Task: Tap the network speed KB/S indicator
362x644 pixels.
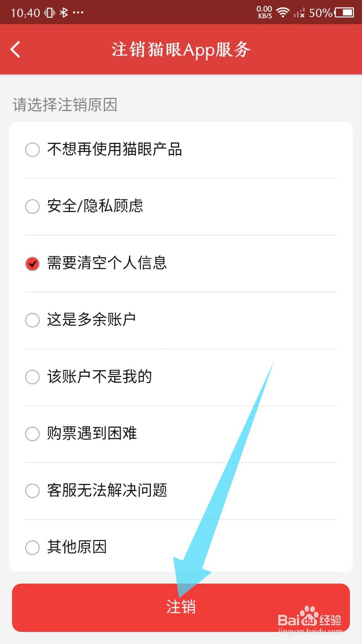Action: pyautogui.click(x=264, y=12)
